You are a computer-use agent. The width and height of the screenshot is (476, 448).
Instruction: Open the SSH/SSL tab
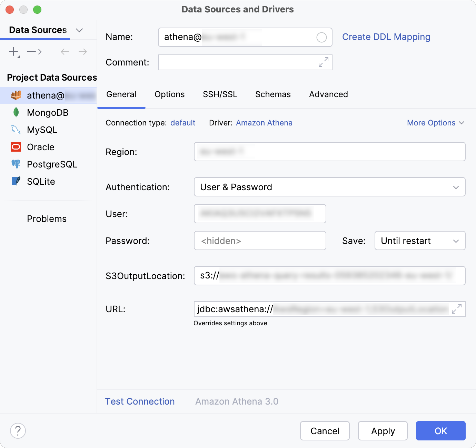point(220,94)
